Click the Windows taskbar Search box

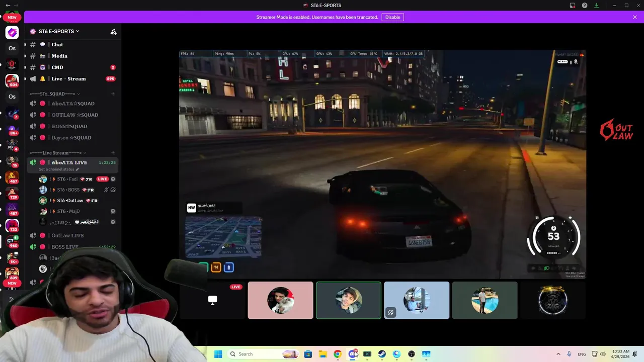pyautogui.click(x=263, y=354)
